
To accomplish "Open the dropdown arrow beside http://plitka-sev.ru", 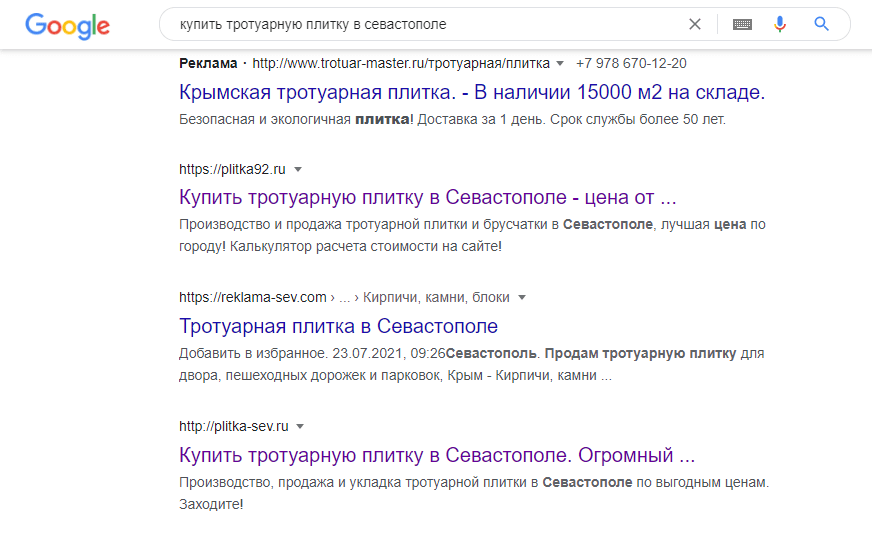I will (x=300, y=426).
